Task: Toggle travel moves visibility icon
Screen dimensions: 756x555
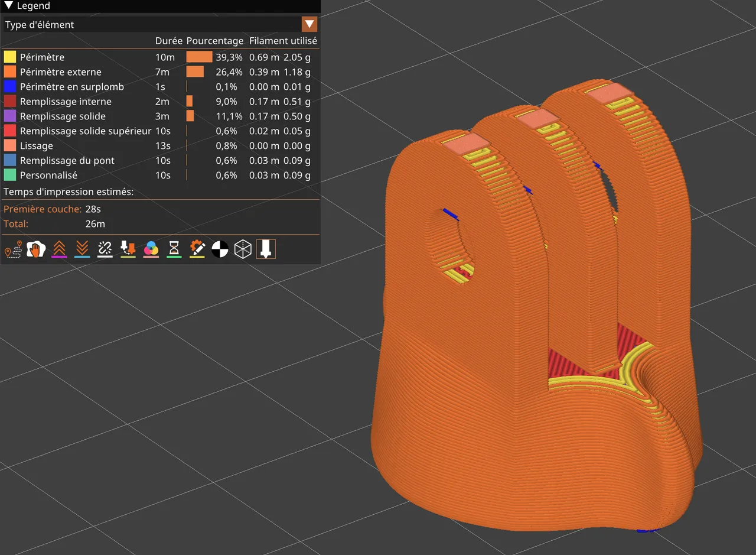Action: pyautogui.click(x=14, y=249)
